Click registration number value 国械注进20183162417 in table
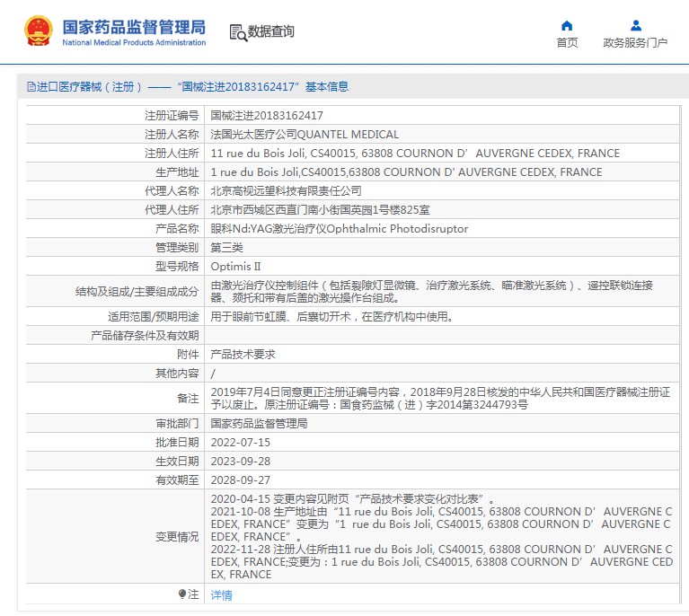The image size is (689, 616). (x=267, y=115)
